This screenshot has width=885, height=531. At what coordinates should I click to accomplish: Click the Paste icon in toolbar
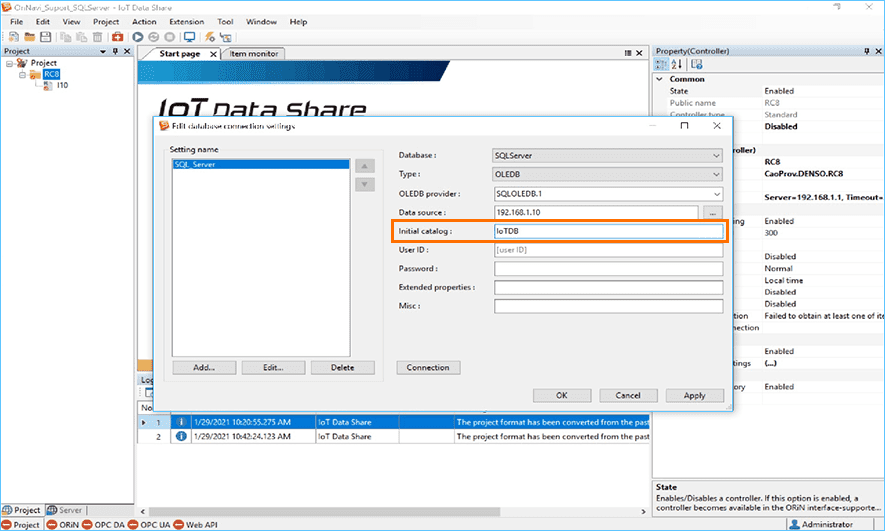pyautogui.click(x=81, y=37)
